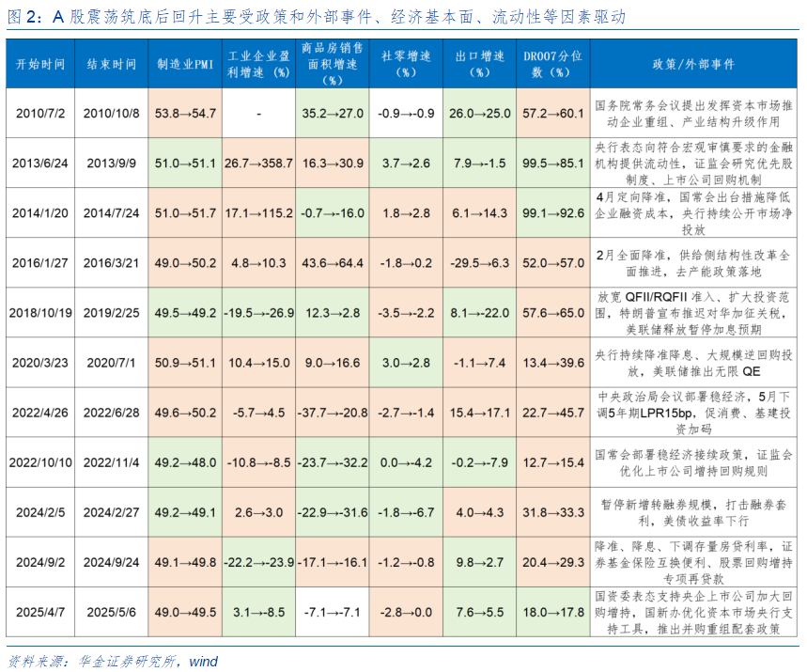Image resolution: width=807 pixels, height=672 pixels.
Task: Select start date cell 2024/2/5
Action: [40, 513]
